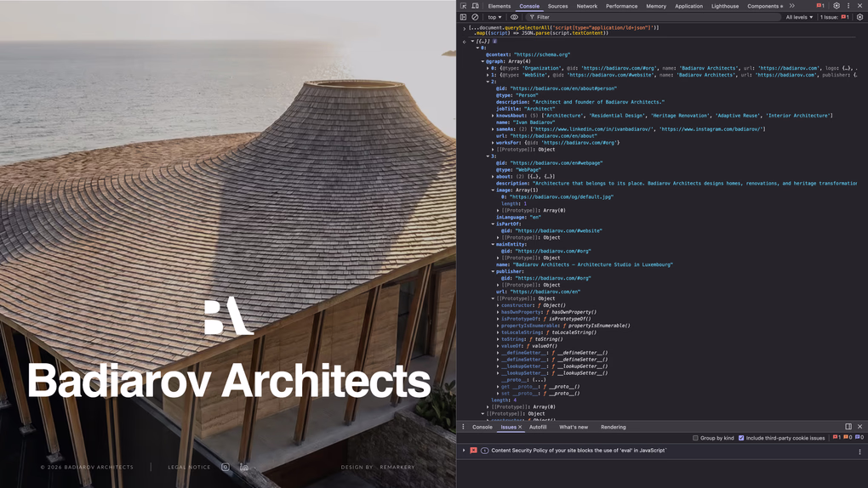This screenshot has height=488, width=868.
Task: Click the Badiarov Architects heading
Action: tap(229, 381)
